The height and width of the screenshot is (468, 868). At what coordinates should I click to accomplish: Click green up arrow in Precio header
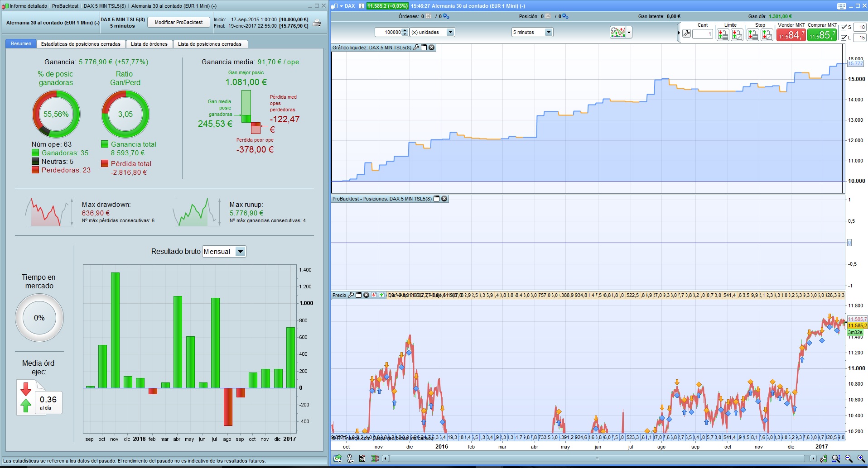pyautogui.click(x=381, y=295)
